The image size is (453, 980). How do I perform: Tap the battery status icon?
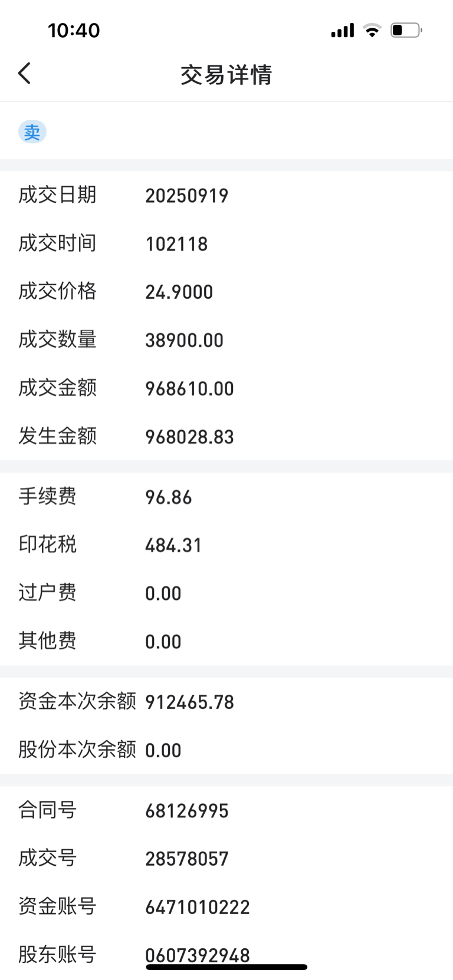406,30
